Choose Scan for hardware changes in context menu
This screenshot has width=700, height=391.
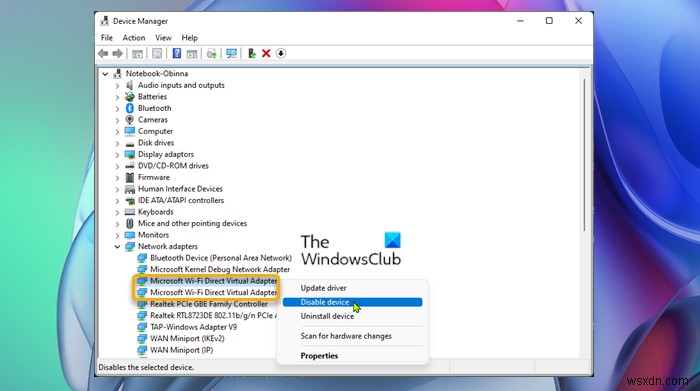352,336
